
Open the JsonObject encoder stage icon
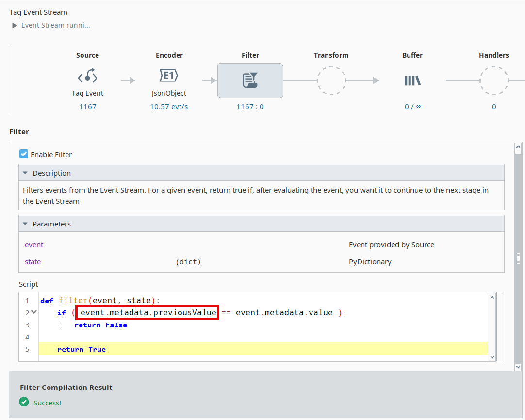169,76
